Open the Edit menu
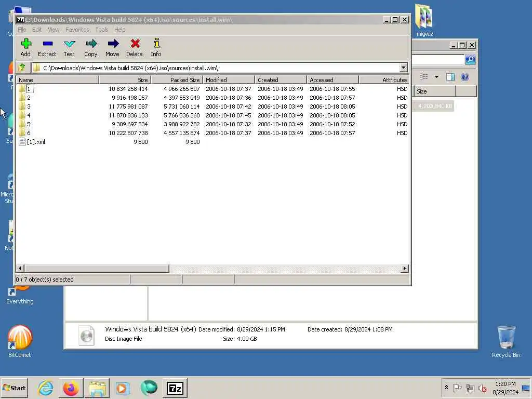 [37, 30]
